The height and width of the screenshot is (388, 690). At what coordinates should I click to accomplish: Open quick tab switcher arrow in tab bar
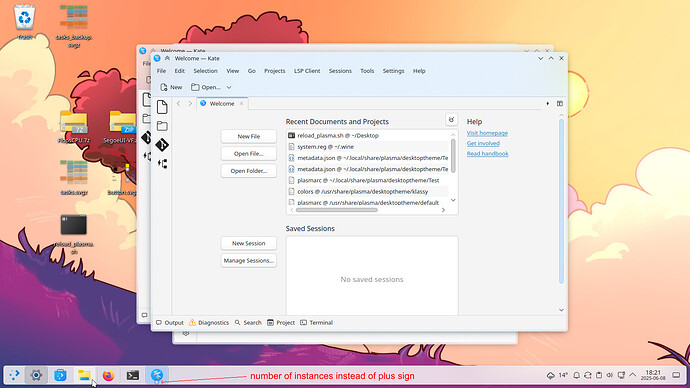point(547,103)
